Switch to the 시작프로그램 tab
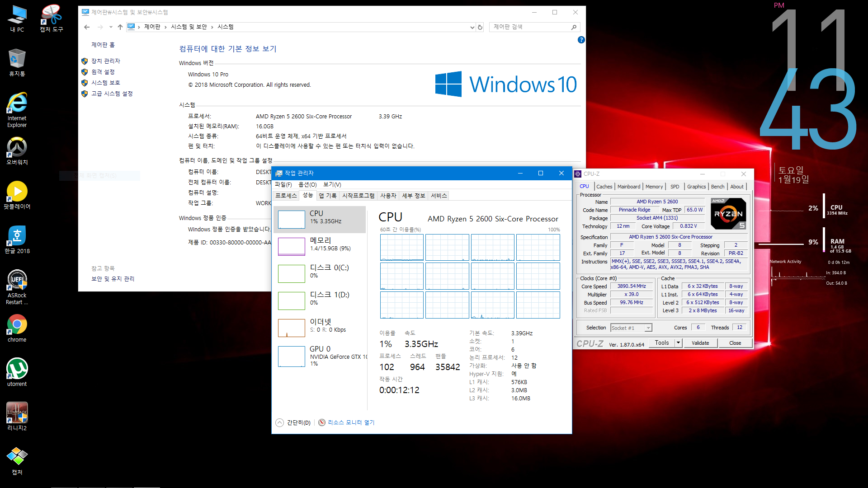 [x=359, y=196]
